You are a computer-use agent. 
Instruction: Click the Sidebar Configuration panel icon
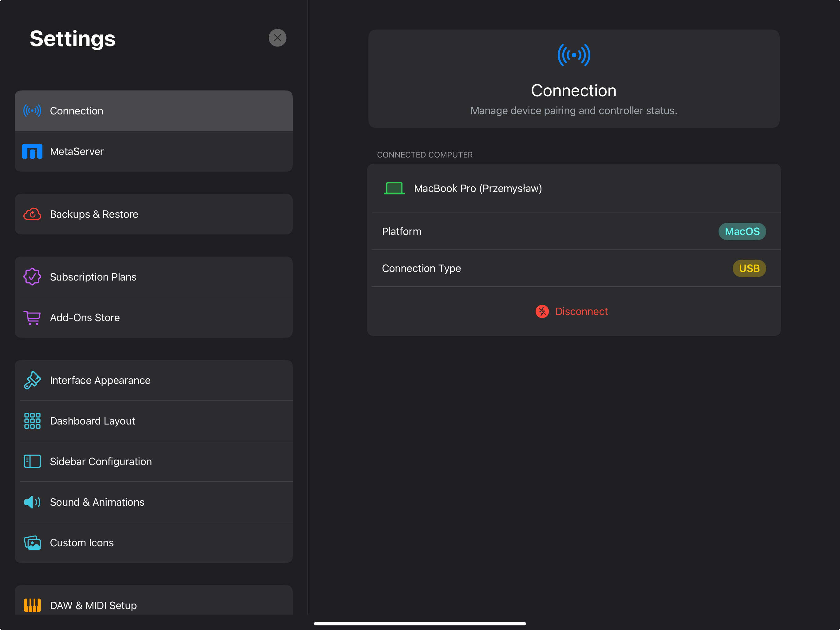pos(32,461)
